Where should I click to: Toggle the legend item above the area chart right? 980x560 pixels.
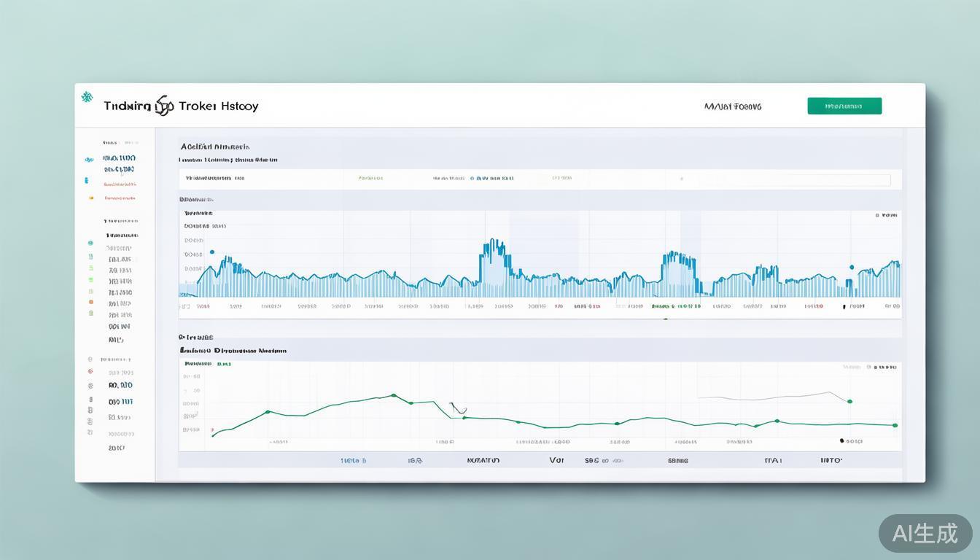(x=886, y=216)
